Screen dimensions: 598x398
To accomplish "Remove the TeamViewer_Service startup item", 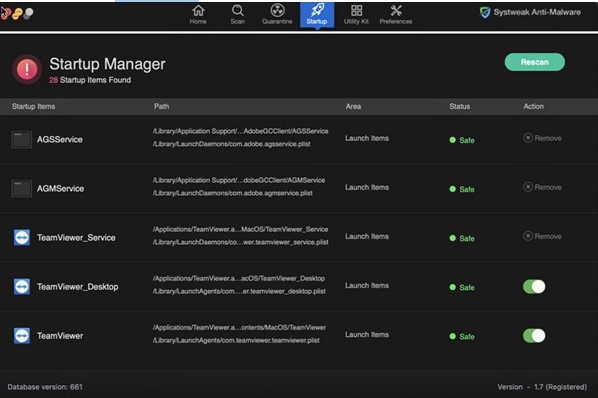I will coord(542,236).
